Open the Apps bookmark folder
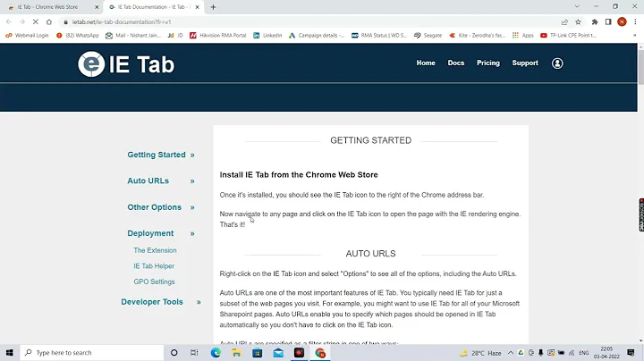 pos(523,35)
